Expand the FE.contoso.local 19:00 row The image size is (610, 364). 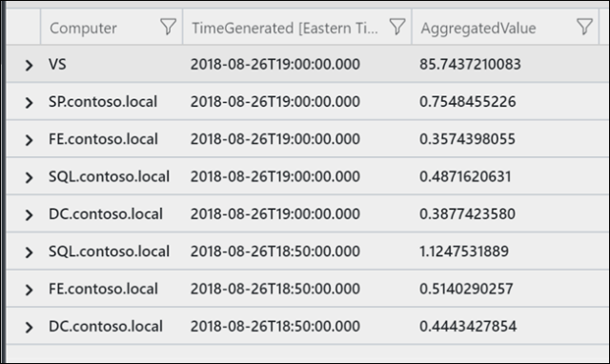[x=29, y=140]
